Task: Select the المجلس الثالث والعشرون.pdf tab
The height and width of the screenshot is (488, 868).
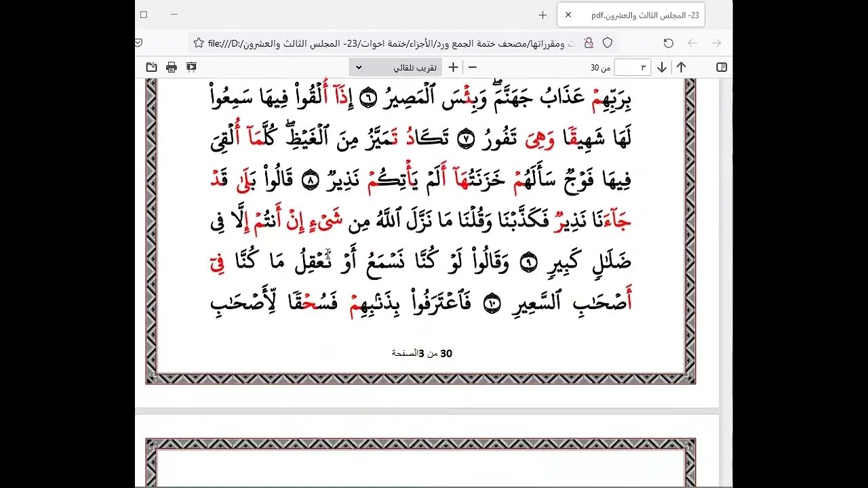Action: pos(631,15)
